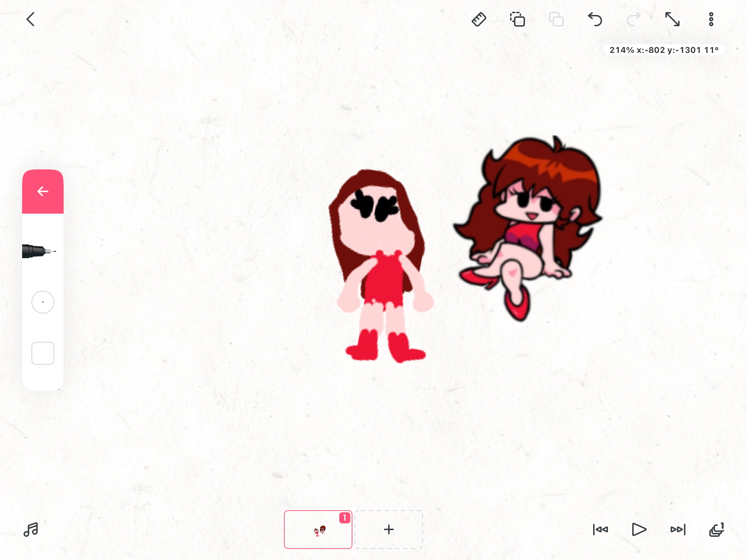Select frame 1 thumbnail in timeline

tap(318, 529)
